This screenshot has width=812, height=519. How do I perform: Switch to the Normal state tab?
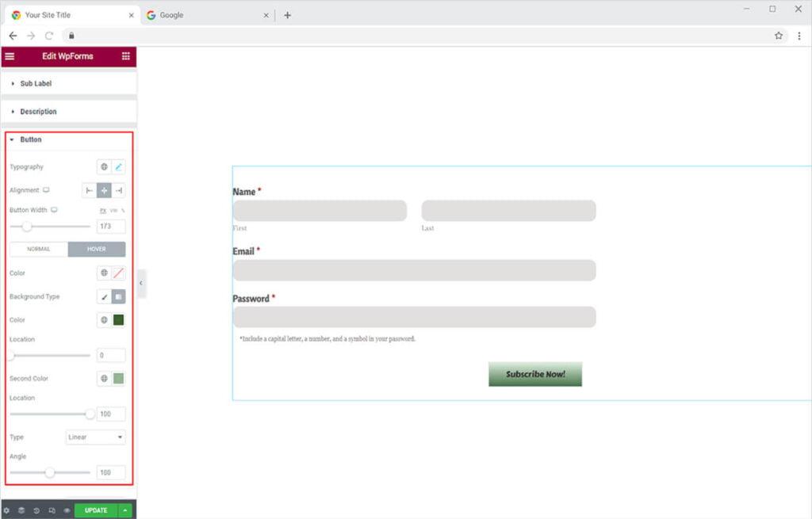[x=39, y=249]
